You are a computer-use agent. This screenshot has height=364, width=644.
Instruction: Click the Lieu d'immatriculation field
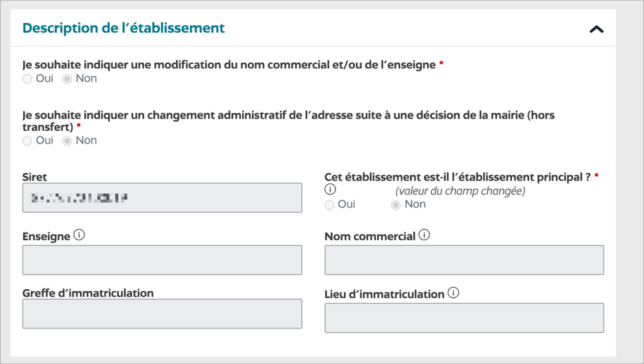(464, 318)
